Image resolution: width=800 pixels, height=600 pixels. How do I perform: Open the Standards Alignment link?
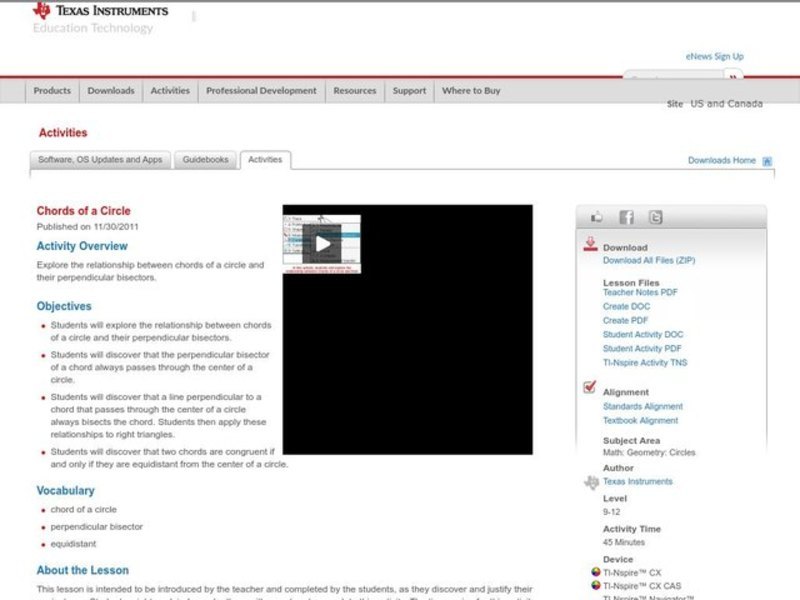642,407
